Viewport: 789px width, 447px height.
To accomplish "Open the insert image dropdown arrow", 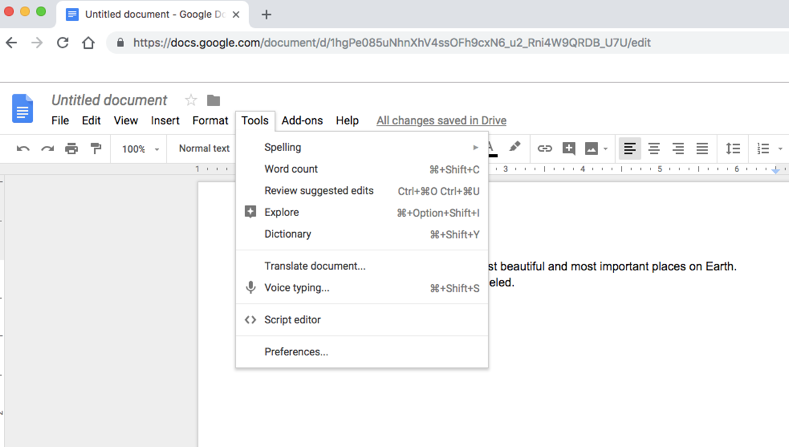I will [605, 149].
